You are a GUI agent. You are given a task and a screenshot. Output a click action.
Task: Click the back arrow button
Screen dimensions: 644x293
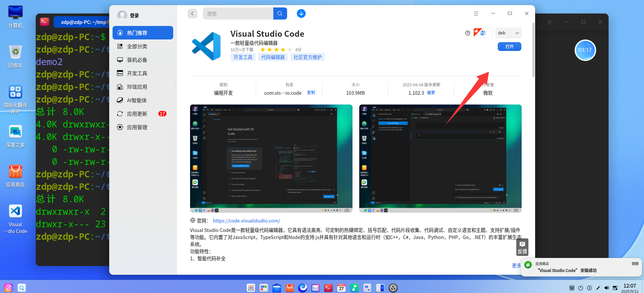(192, 13)
